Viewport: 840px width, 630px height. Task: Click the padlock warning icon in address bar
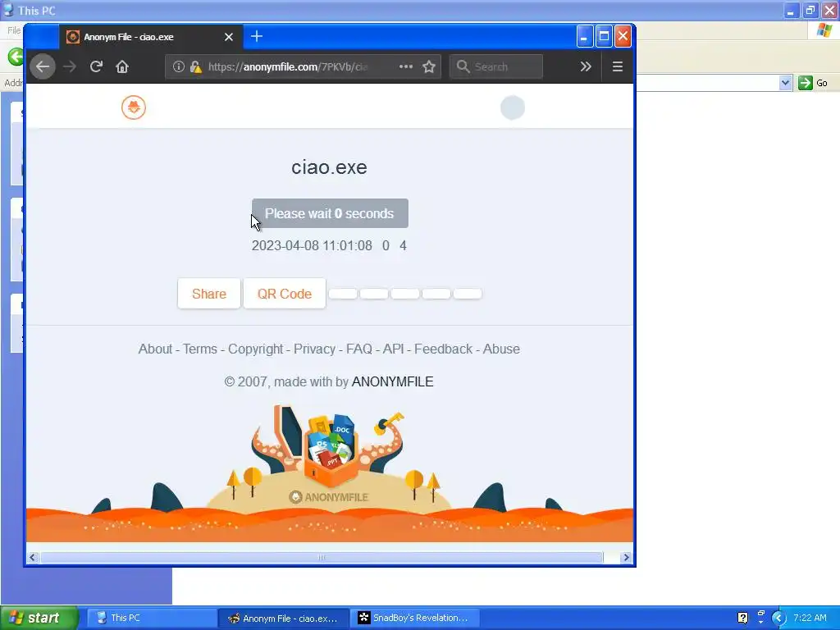click(195, 66)
